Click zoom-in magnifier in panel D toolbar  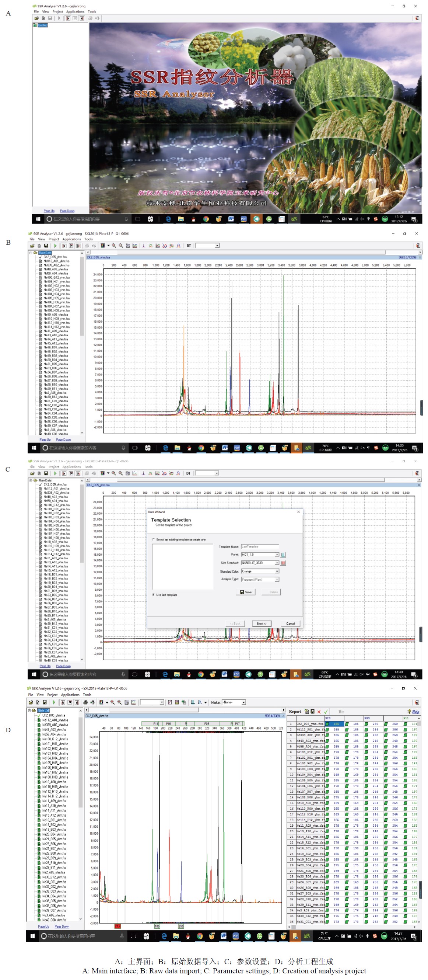coord(112,702)
